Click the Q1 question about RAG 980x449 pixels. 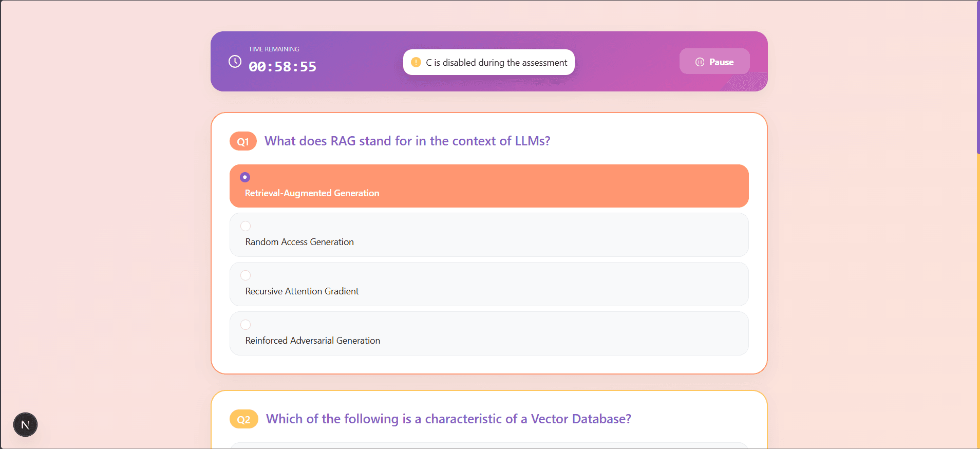click(x=407, y=141)
